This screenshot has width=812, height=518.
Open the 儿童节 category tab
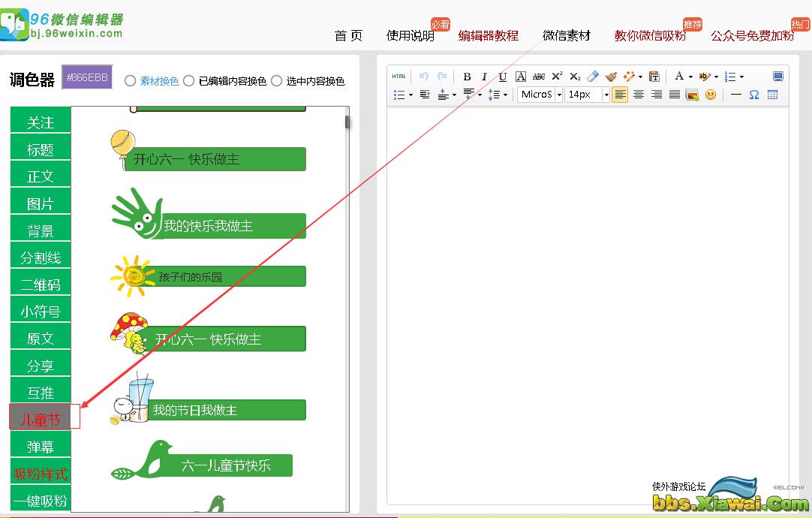click(41, 420)
